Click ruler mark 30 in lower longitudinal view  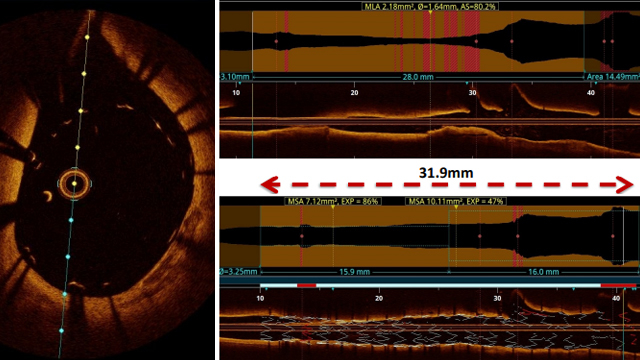coord(497,298)
